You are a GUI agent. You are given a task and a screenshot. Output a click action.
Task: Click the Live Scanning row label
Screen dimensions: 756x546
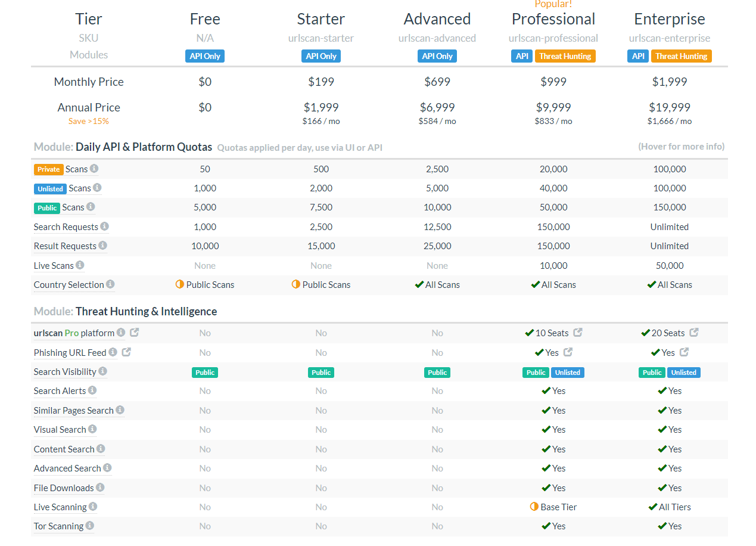[60, 507]
